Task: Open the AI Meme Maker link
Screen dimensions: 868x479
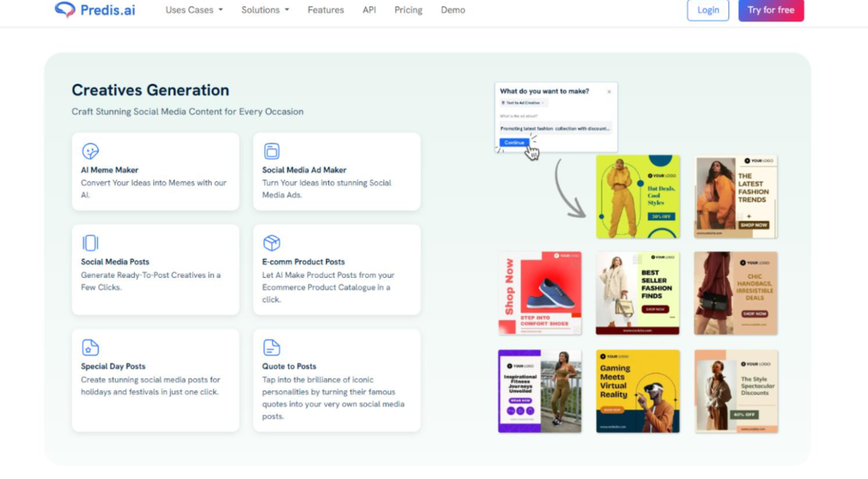Action: coord(110,170)
